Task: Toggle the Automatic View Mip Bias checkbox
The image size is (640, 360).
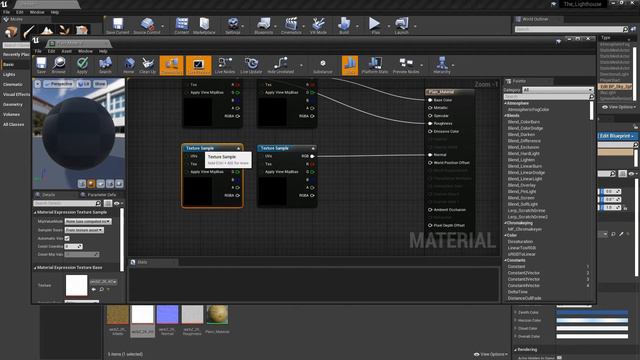Action: [x=67, y=238]
